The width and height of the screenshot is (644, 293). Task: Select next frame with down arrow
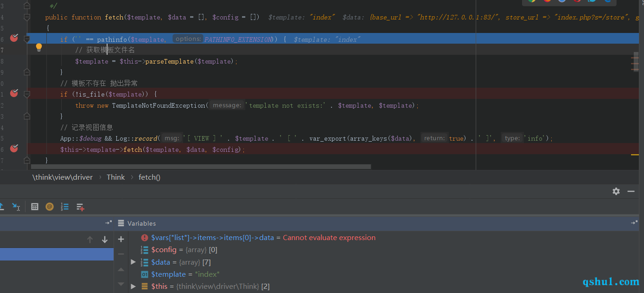pos(105,240)
